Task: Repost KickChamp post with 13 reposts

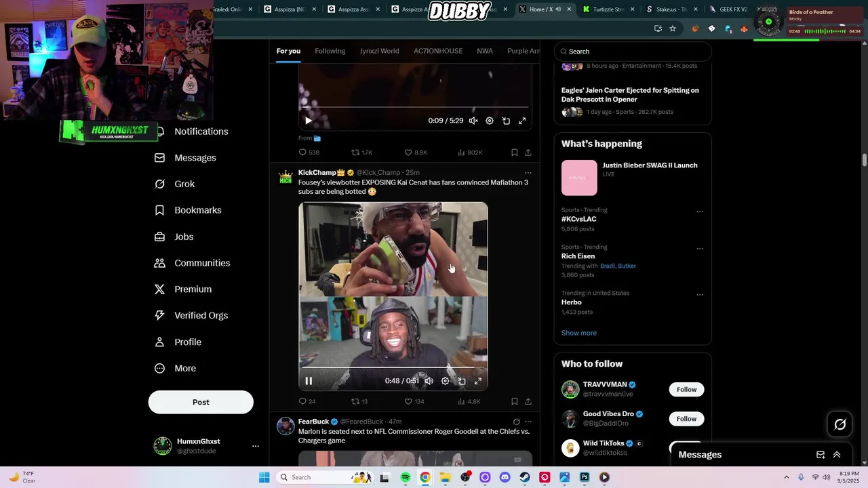Action: click(x=359, y=401)
